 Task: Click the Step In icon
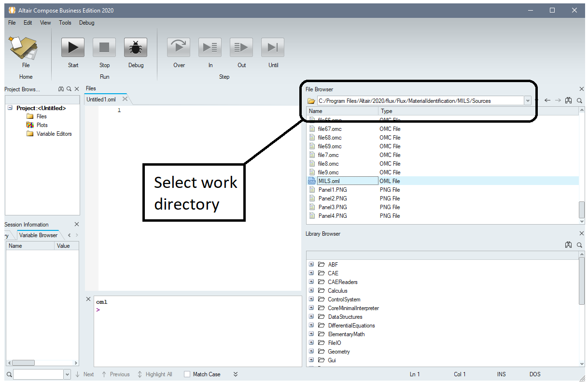210,47
